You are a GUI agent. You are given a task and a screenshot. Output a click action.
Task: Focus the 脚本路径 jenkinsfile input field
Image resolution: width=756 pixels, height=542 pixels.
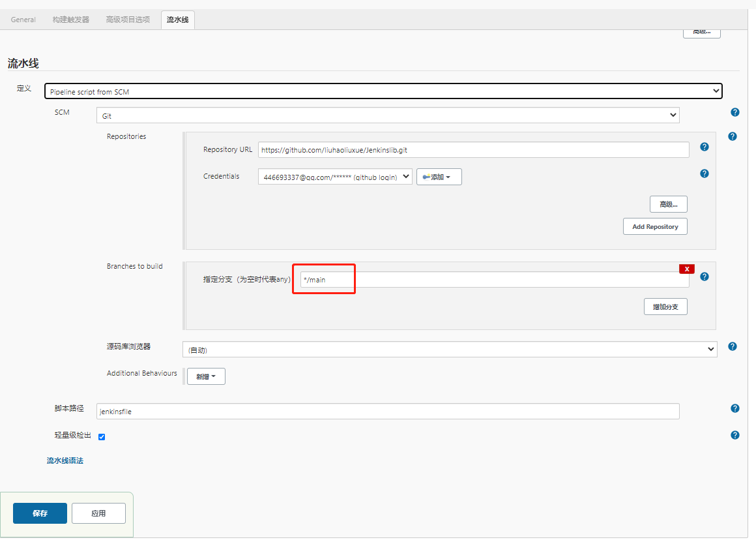[388, 411]
